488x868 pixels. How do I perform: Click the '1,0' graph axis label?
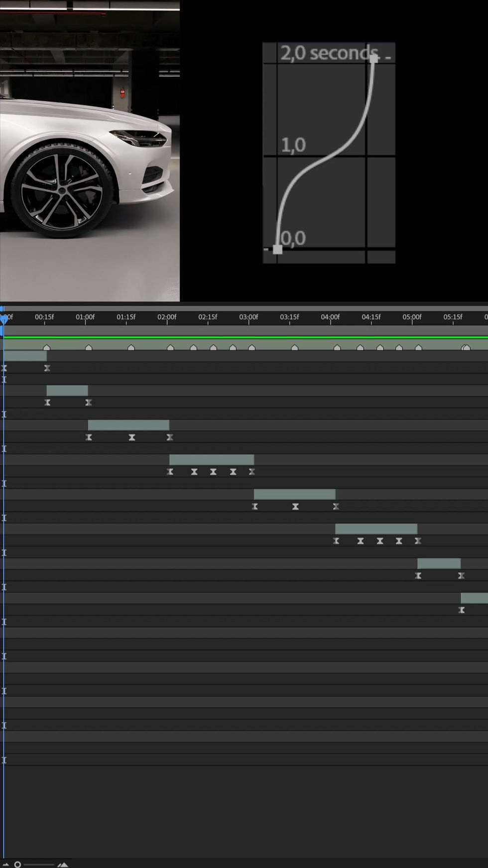[x=293, y=145]
